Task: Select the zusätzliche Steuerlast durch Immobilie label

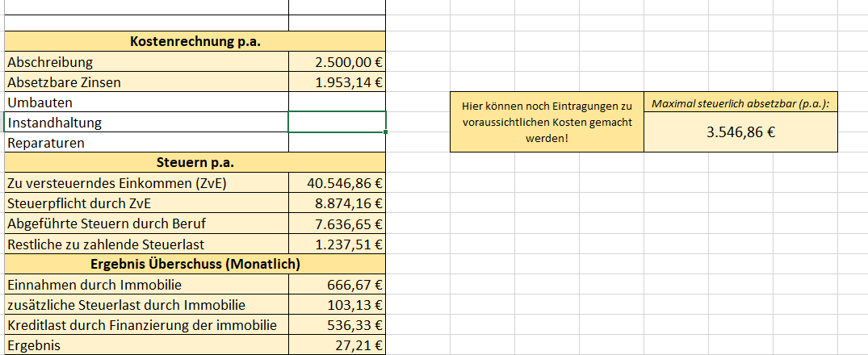Action: [146, 305]
